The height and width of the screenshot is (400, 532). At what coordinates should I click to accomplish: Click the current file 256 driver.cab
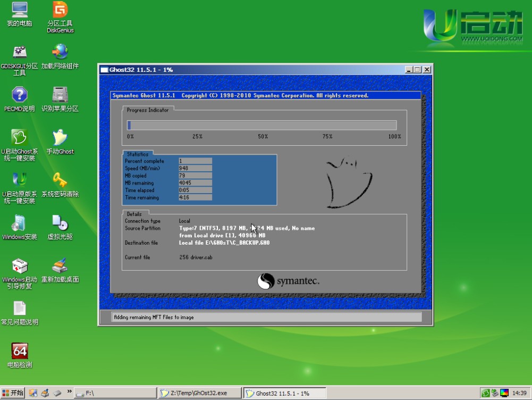(196, 257)
